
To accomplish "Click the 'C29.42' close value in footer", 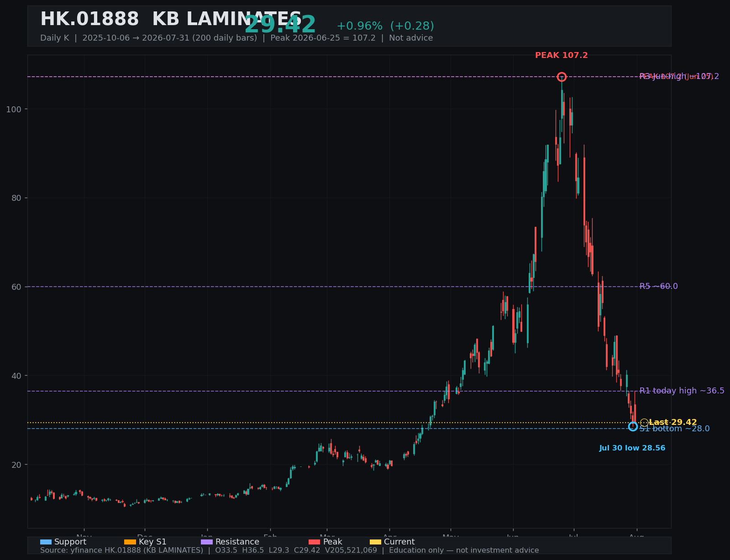I will point(307,550).
